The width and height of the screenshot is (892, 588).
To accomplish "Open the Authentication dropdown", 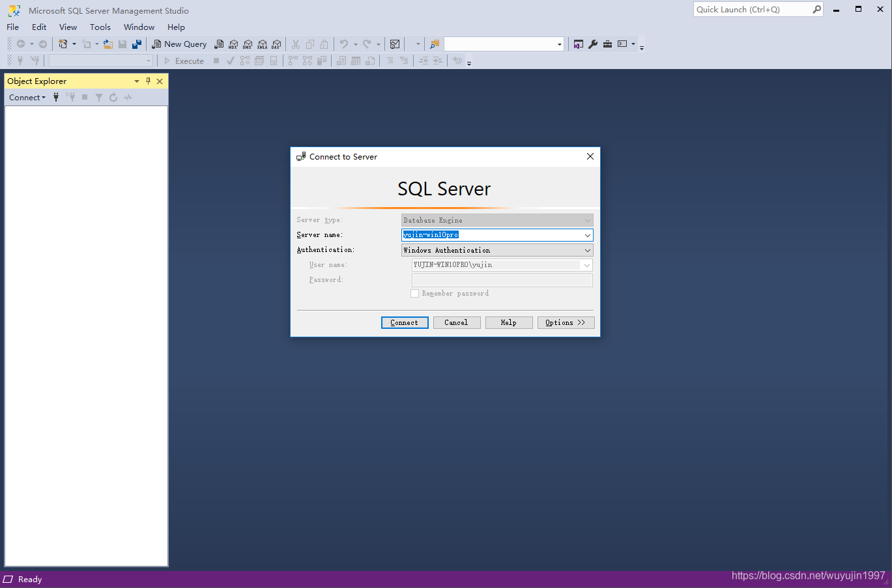I will [588, 250].
